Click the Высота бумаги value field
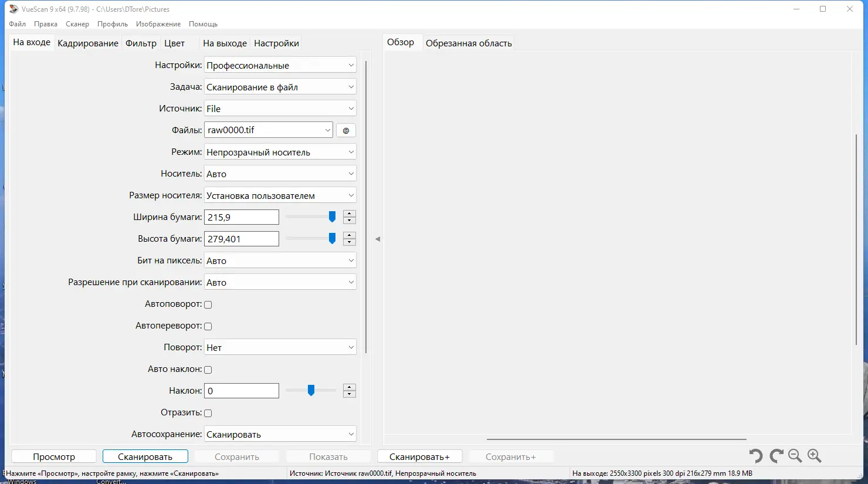 [x=242, y=239]
